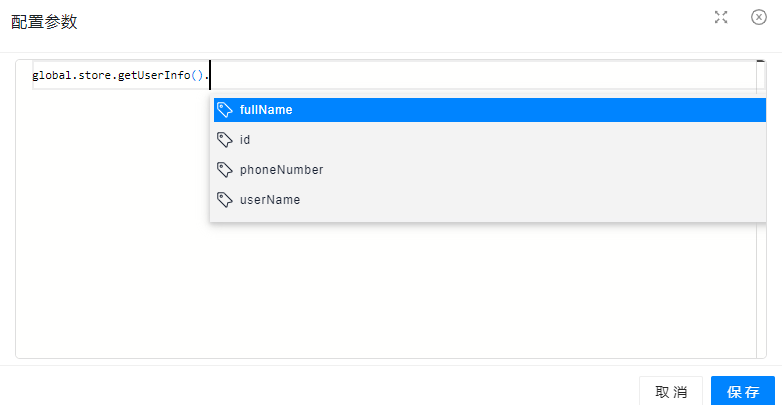Select the fullName autocomplete suggestion
The width and height of the screenshot is (782, 405).
click(x=266, y=110)
